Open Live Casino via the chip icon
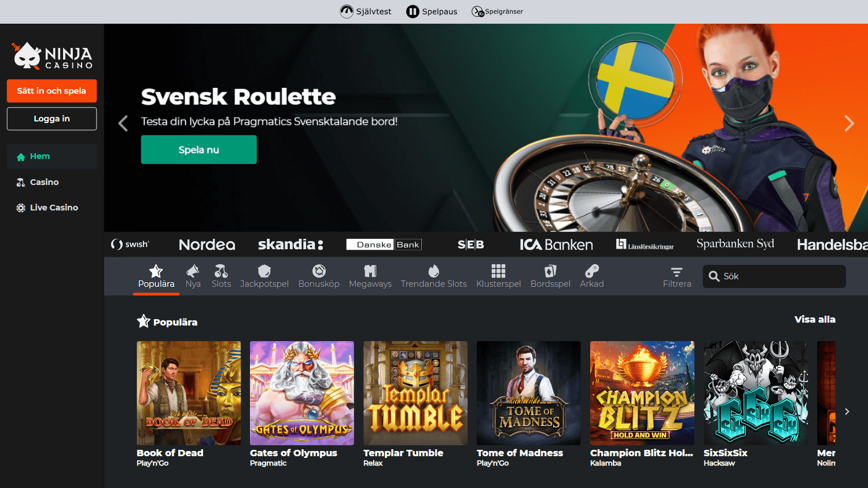Viewport: 868px width, 488px height. point(21,208)
